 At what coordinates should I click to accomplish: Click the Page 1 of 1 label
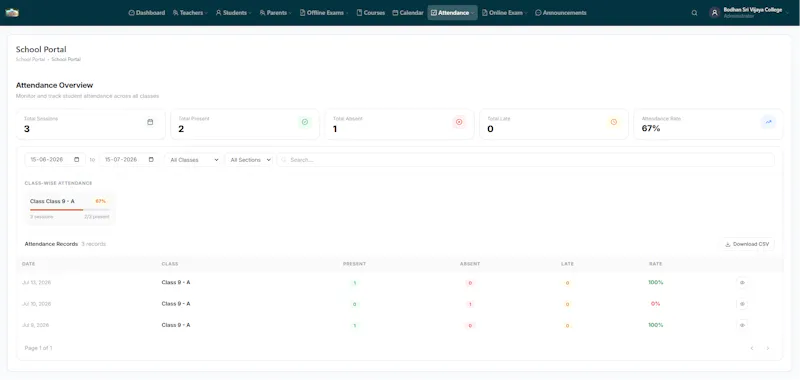click(38, 348)
